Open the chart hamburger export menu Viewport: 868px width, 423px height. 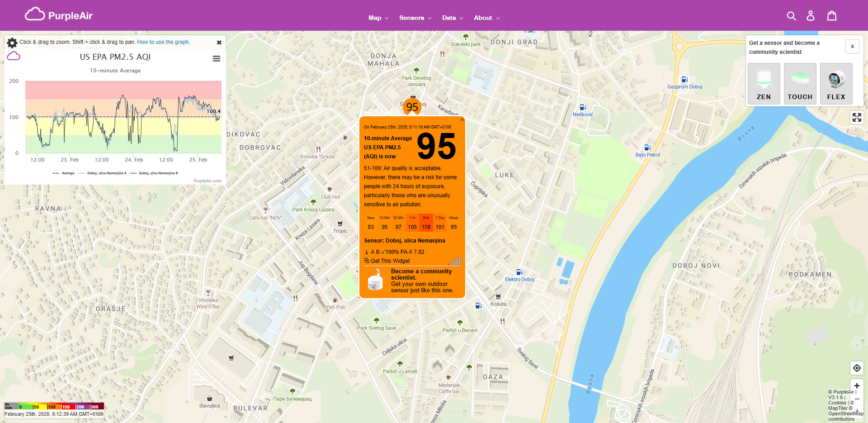coord(217,58)
